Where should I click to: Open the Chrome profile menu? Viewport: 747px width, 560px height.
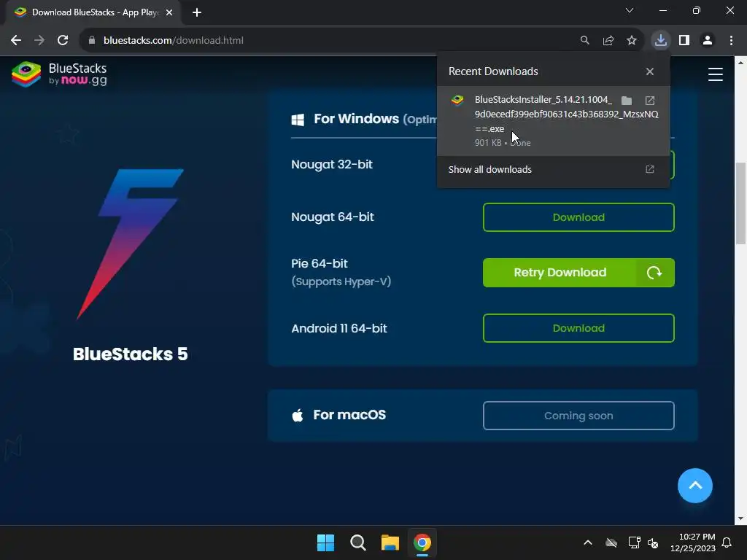[708, 41]
